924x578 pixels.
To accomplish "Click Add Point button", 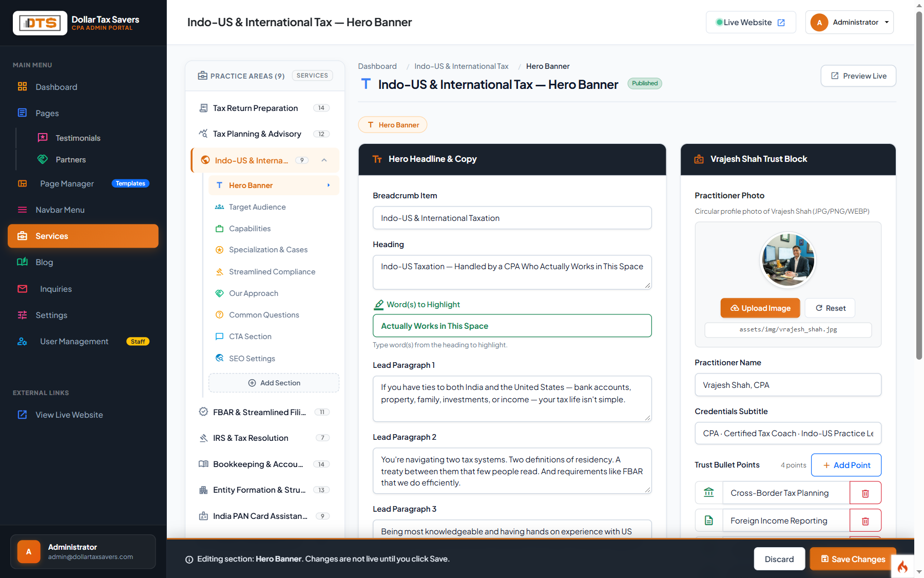I will (846, 465).
